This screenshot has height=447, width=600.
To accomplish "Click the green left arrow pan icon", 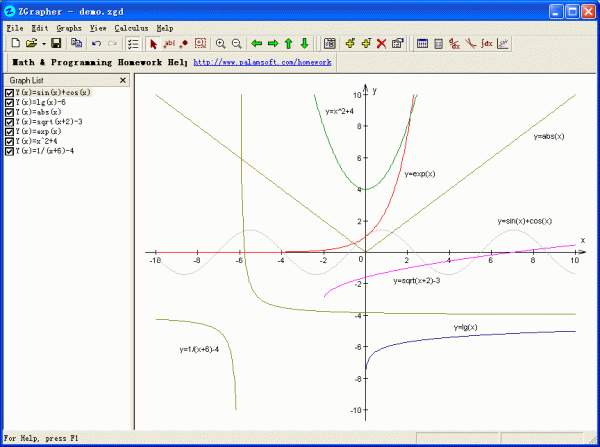I will pyautogui.click(x=257, y=44).
